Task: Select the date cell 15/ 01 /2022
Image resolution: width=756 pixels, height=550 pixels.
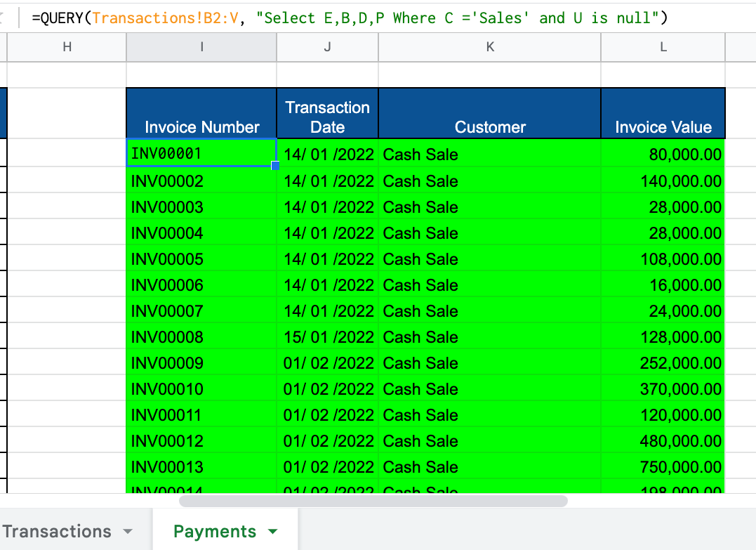Action: (327, 337)
